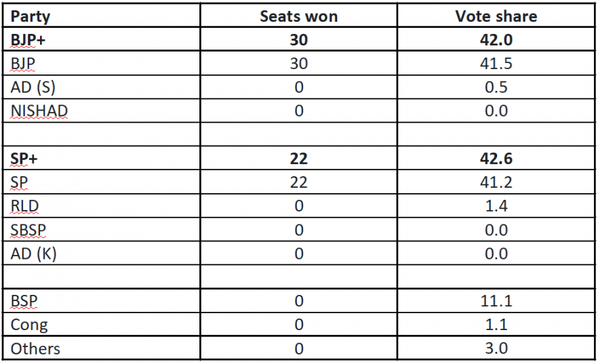Select the "Seats won" header cell
600x364 pixels.
tap(298, 17)
